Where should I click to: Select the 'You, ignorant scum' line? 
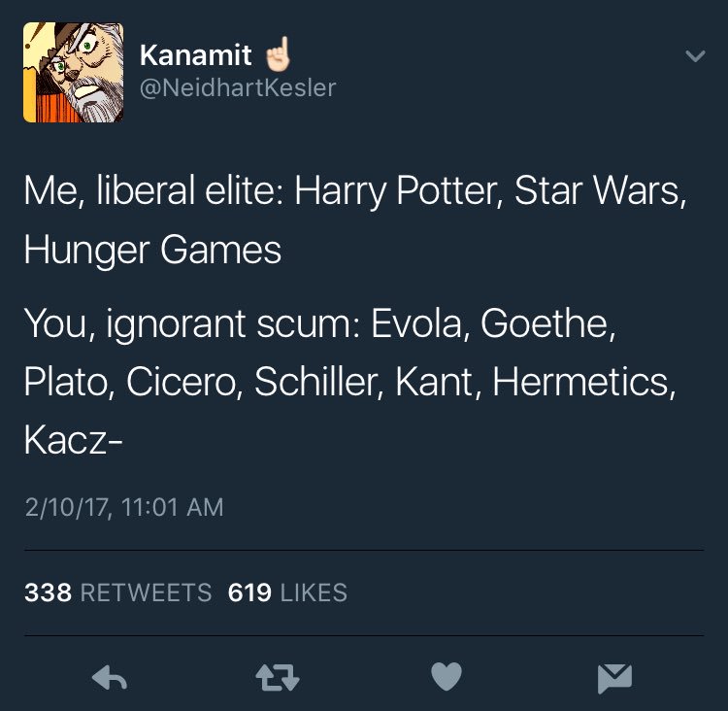[320, 324]
